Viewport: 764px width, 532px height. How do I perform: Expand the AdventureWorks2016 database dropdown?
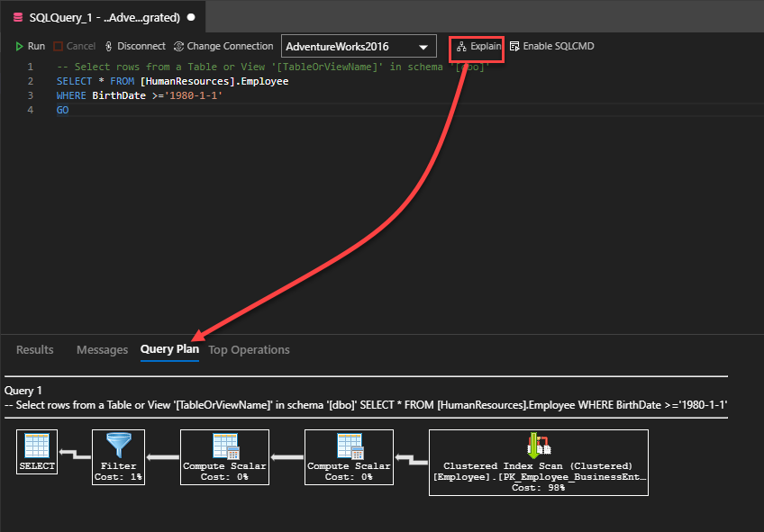pos(359,47)
